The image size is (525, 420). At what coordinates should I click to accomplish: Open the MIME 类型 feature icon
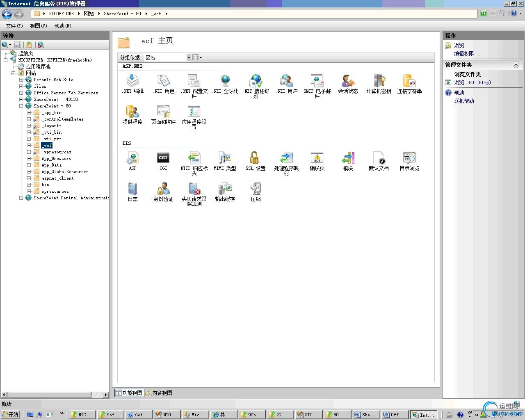pos(225,161)
